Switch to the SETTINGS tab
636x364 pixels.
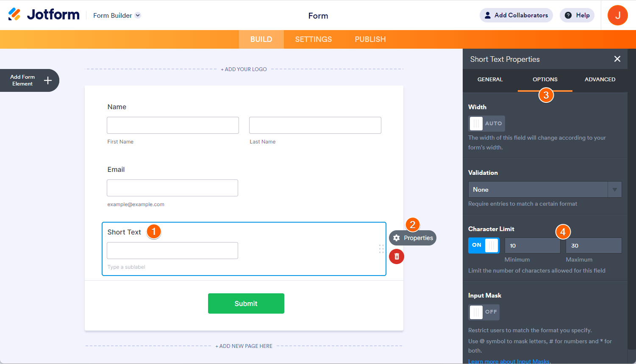coord(314,39)
